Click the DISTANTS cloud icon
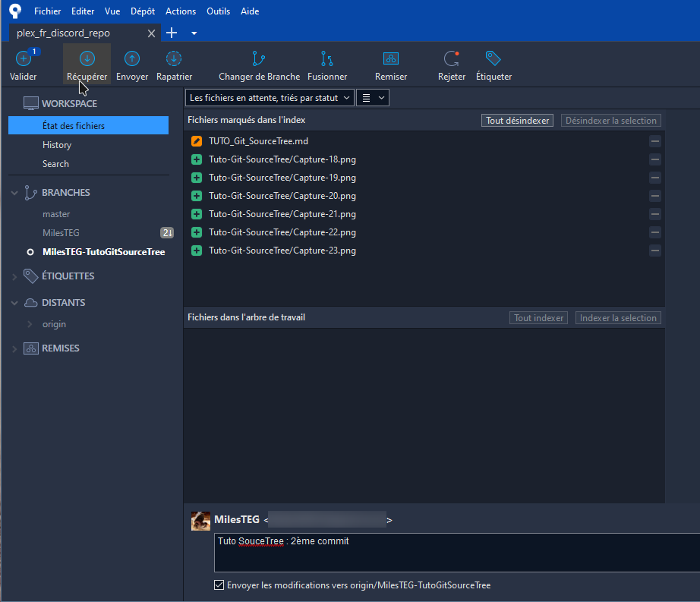This screenshot has height=602, width=700. point(31,303)
